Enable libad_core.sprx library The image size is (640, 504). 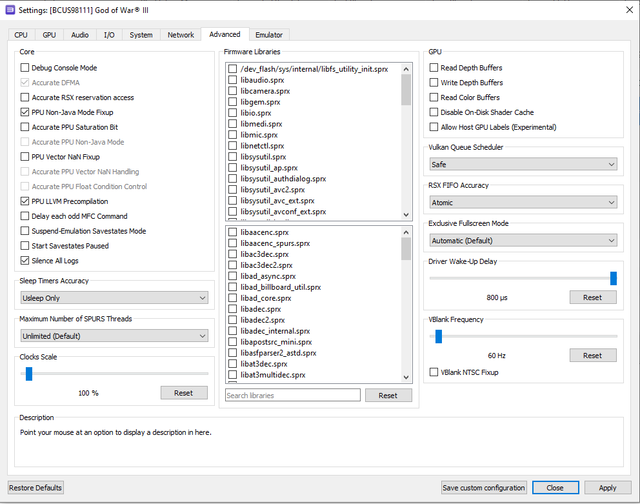[233, 298]
